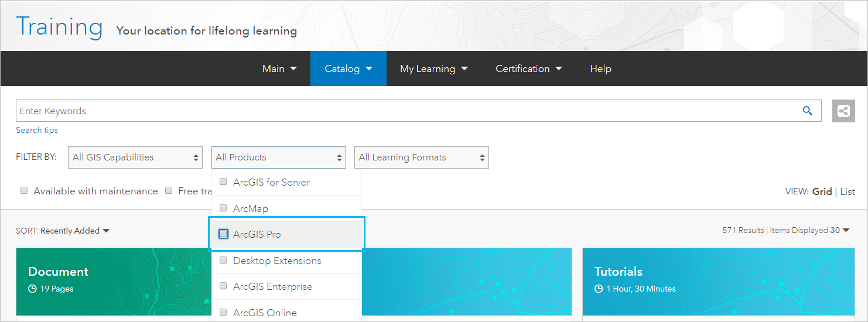Check the Desktop Extensions checkbox
Image resolution: width=868 pixels, height=322 pixels.
[223, 260]
